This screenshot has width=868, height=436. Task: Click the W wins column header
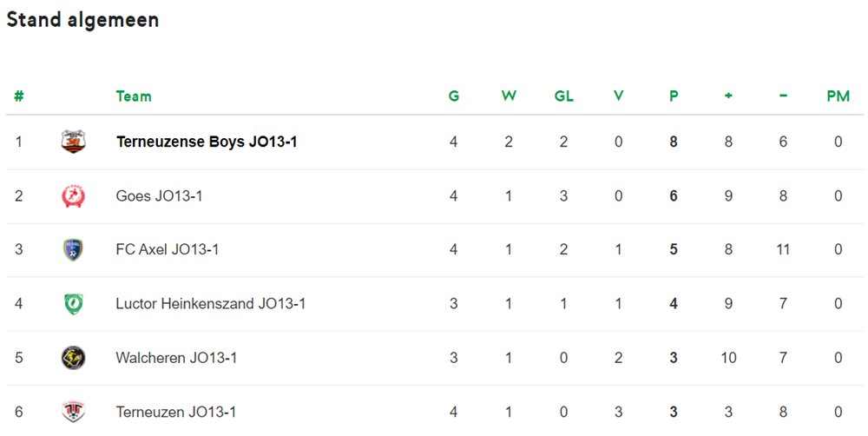coord(509,96)
